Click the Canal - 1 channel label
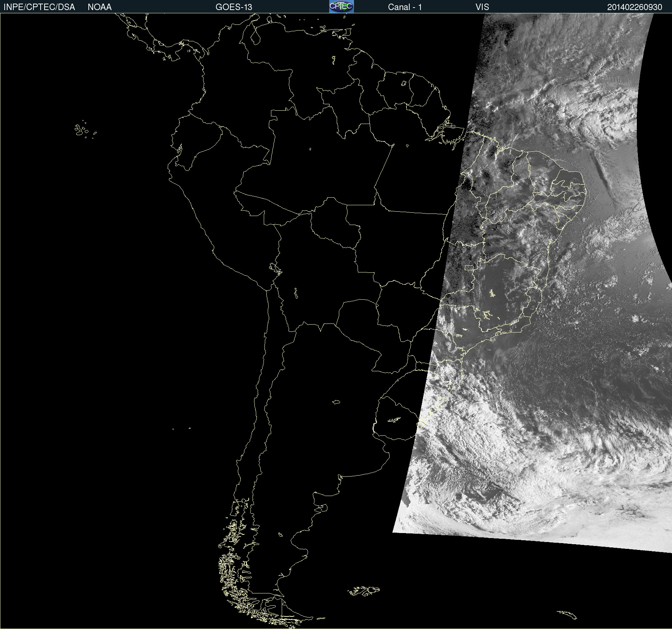This screenshot has height=629, width=672. [405, 7]
